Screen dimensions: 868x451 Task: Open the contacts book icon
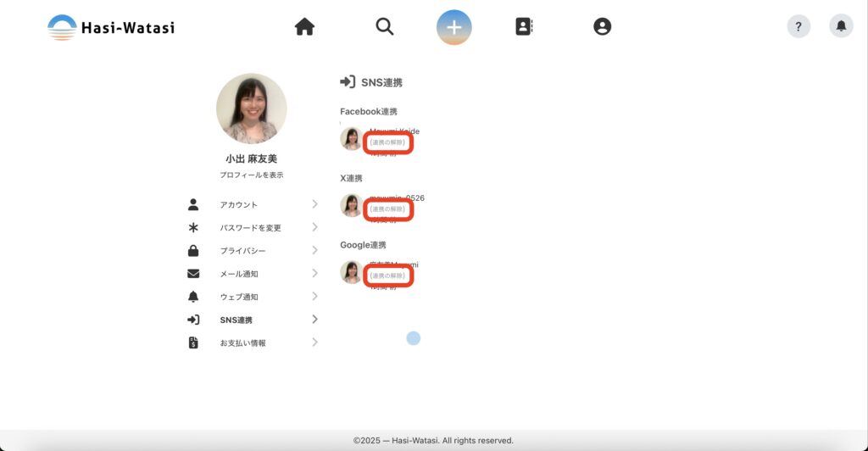tap(524, 27)
